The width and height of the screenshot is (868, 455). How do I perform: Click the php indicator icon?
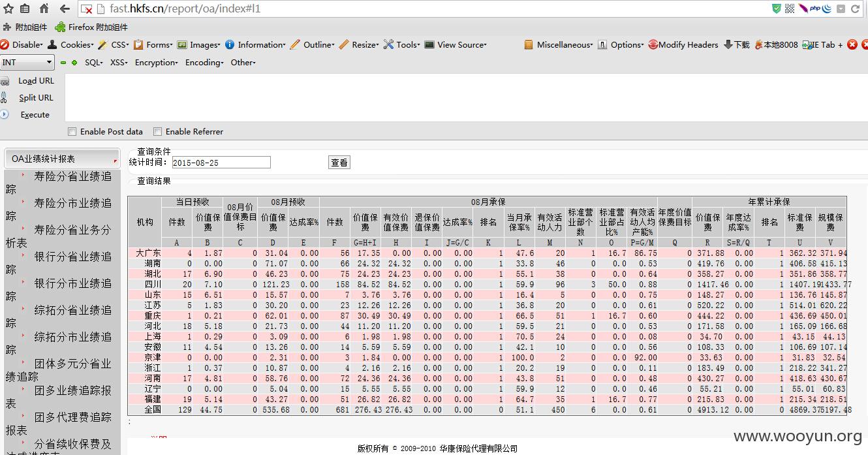814,8
